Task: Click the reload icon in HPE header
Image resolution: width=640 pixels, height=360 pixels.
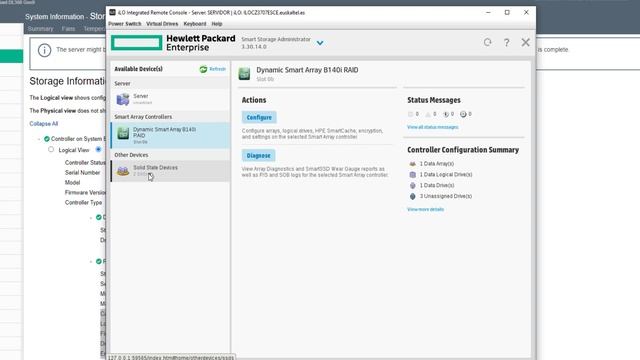Action: (487, 42)
